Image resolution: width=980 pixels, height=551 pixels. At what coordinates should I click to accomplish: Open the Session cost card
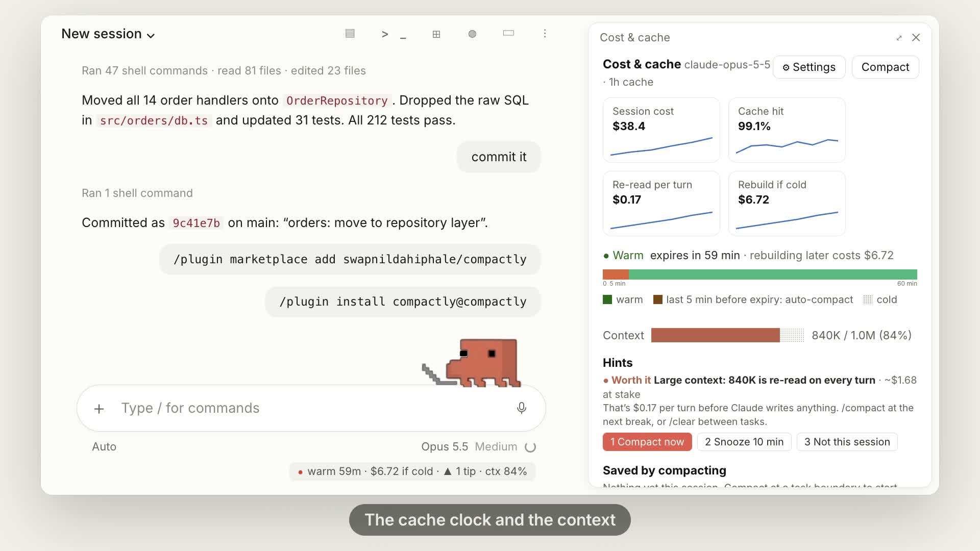tap(661, 130)
